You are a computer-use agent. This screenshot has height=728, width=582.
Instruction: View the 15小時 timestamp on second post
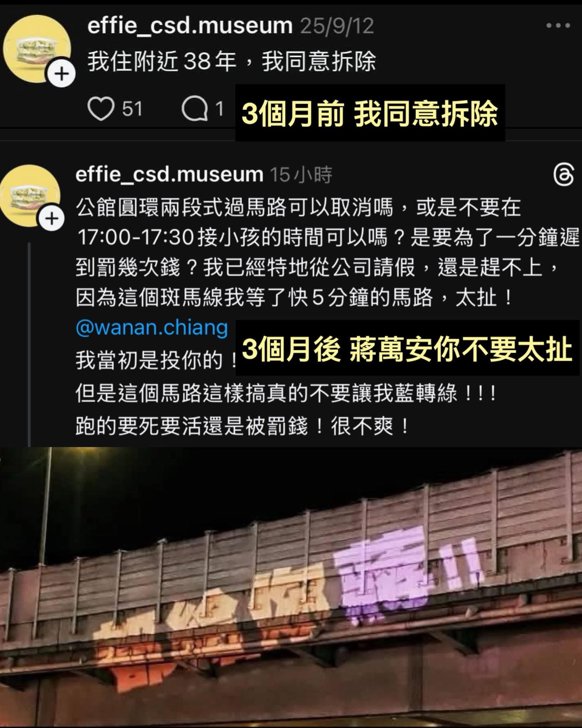point(301,175)
